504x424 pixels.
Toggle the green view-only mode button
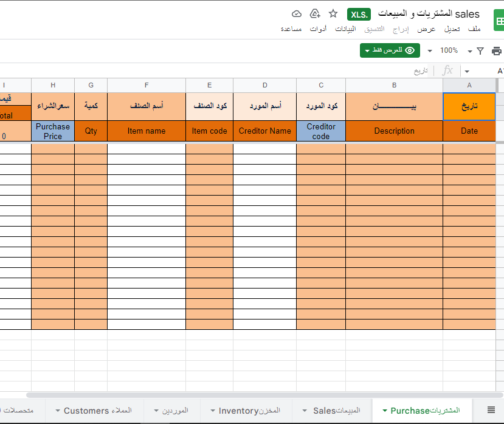point(390,50)
